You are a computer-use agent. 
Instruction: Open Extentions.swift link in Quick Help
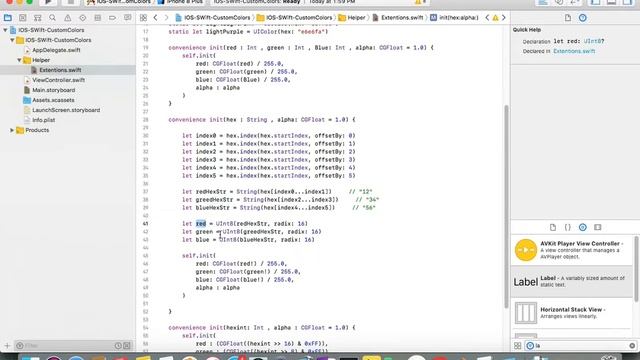coord(574,51)
